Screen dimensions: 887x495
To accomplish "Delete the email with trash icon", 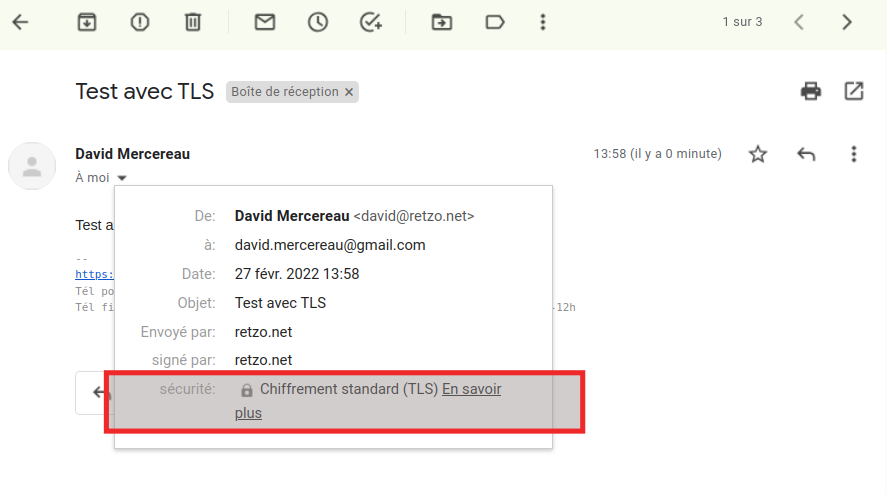I will 193,22.
